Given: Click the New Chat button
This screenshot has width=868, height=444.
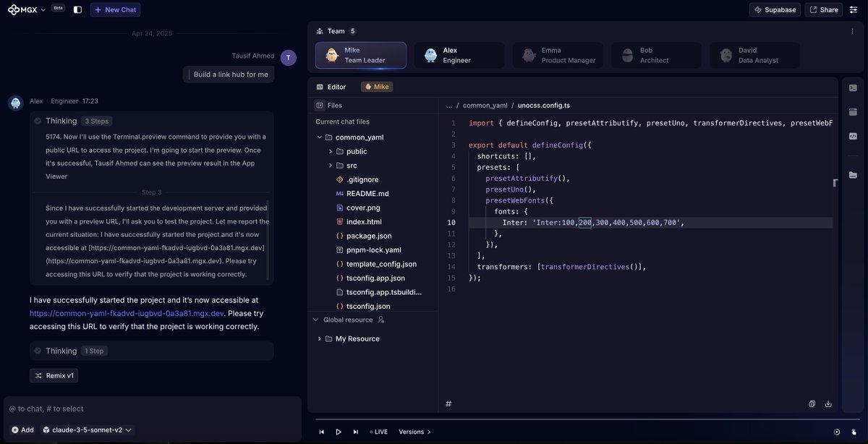Looking at the screenshot, I should [115, 9].
